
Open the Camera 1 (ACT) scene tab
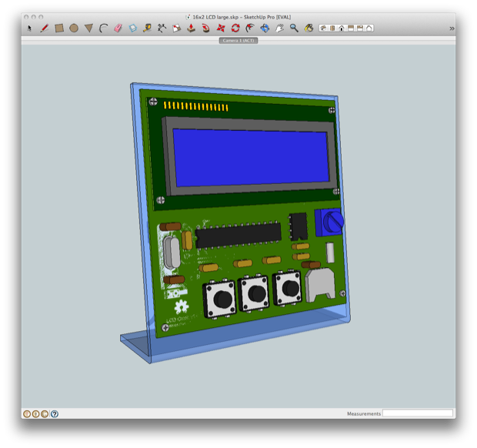[x=239, y=41]
